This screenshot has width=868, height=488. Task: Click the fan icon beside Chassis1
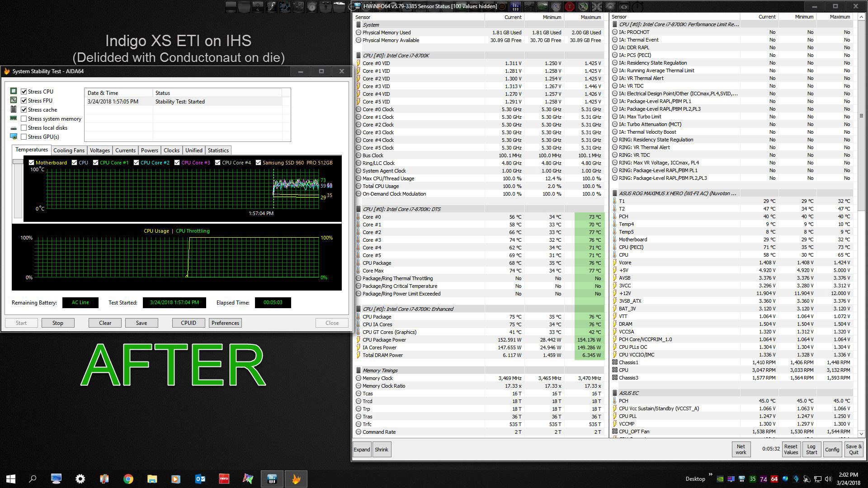pos(615,362)
